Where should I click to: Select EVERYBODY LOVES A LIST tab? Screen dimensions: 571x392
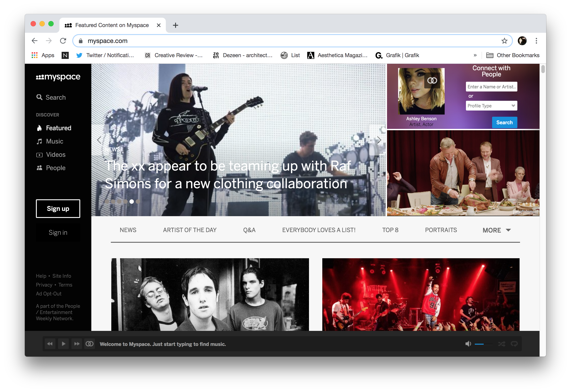click(x=319, y=230)
